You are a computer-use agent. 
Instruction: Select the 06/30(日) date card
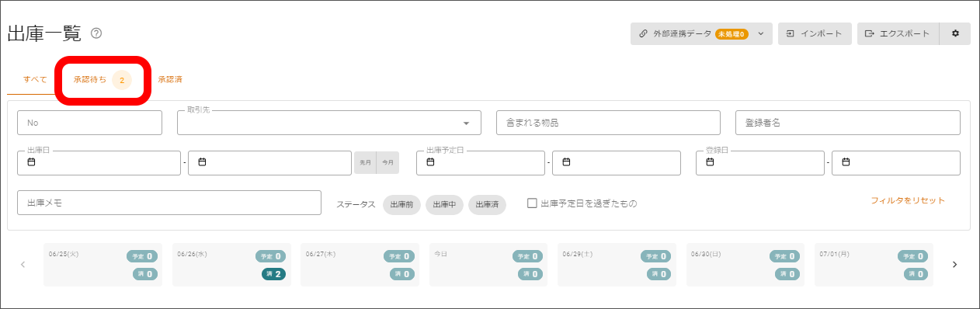[x=745, y=265]
